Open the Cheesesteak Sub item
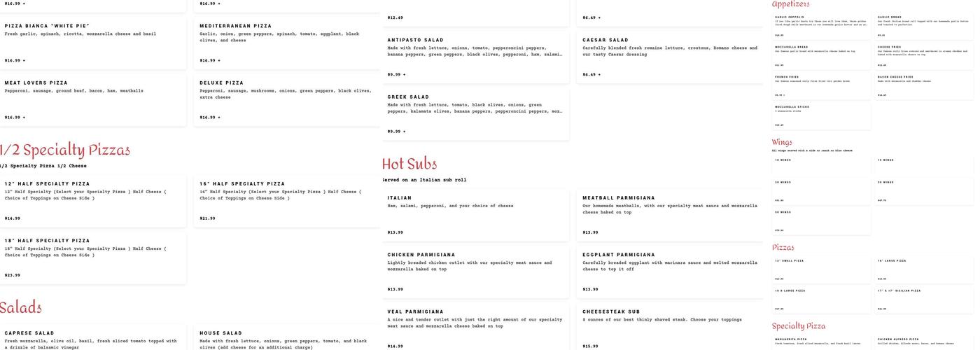 [670, 328]
